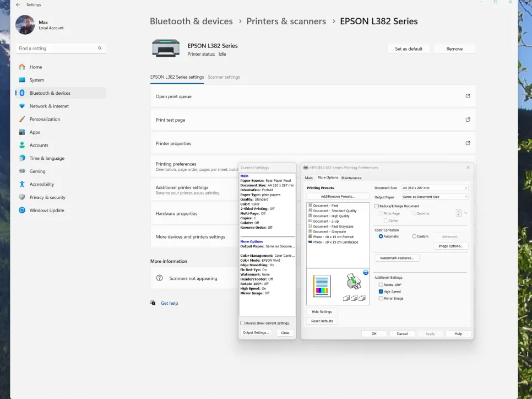Check Always show current settings

242,323
